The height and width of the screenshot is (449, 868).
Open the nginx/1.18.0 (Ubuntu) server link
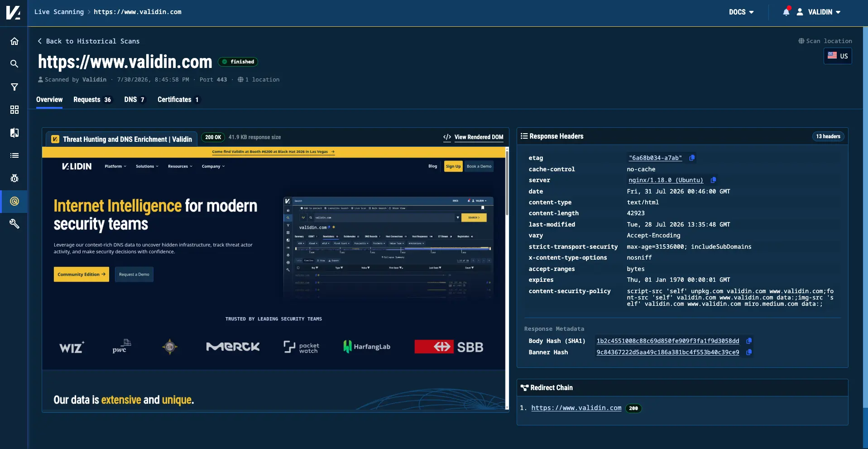pos(666,180)
